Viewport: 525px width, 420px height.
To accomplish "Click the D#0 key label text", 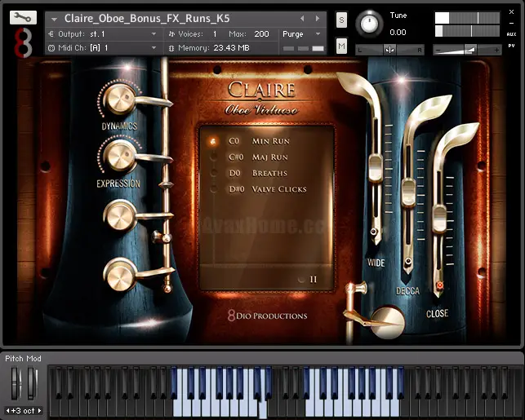I will [x=237, y=189].
